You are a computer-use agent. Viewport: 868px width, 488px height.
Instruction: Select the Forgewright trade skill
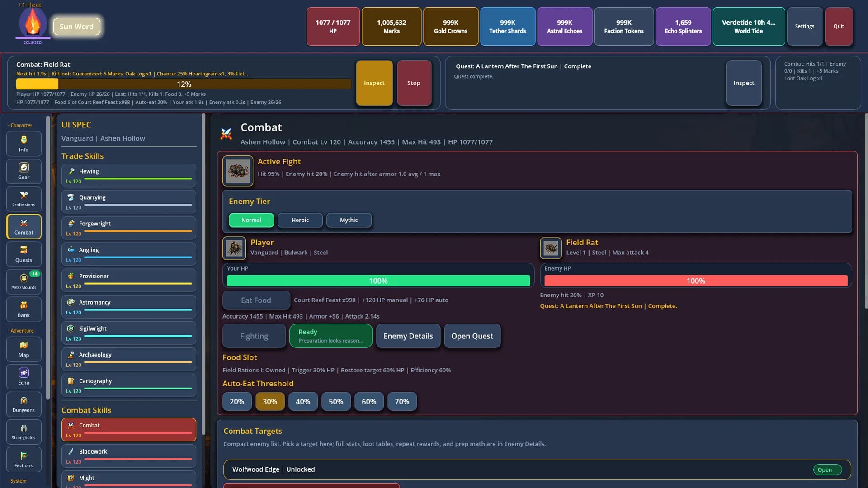point(129,228)
